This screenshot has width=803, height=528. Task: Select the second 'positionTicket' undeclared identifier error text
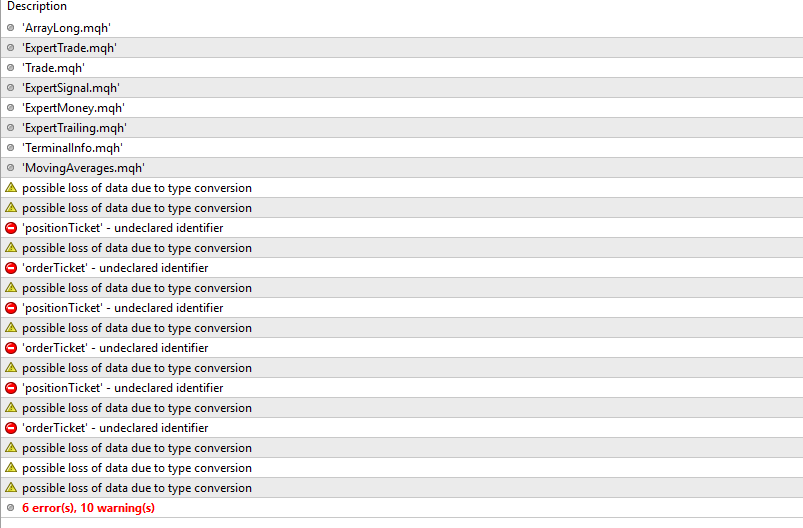[x=123, y=308]
